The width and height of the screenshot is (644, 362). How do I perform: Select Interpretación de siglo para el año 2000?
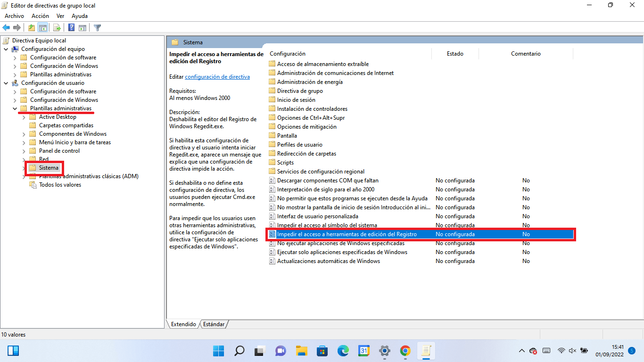[325, 189]
